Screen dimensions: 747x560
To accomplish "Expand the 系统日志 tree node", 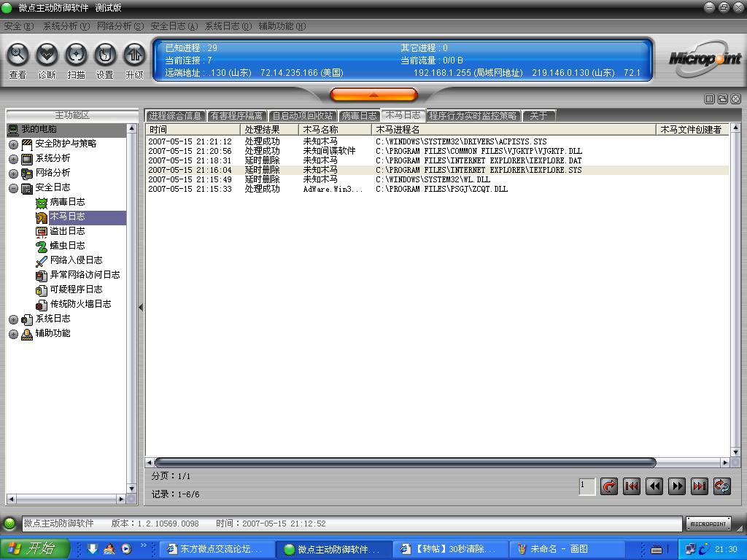I will 13,319.
